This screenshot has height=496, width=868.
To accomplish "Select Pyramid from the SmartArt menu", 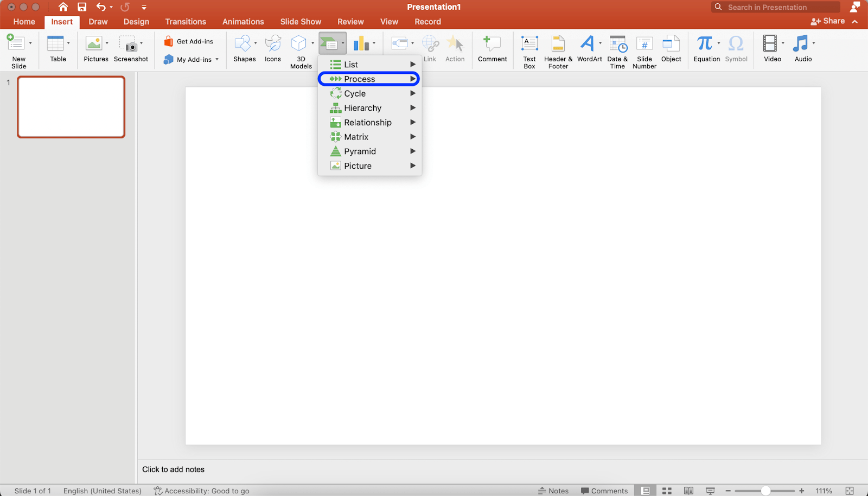I will [359, 151].
